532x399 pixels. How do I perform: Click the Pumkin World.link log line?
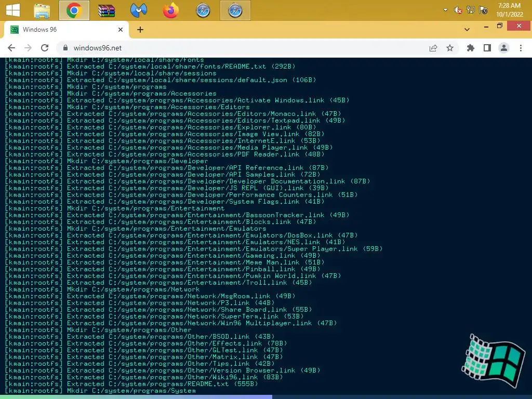173,276
